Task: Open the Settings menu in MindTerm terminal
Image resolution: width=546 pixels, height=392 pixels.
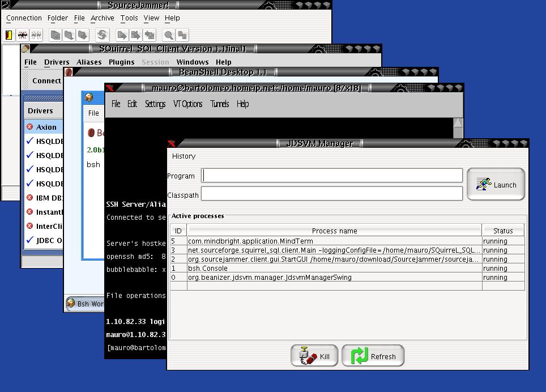Action: point(155,104)
